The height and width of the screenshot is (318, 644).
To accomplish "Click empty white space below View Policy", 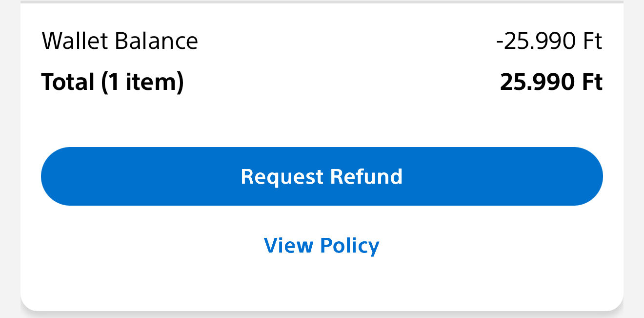I will pos(322,283).
